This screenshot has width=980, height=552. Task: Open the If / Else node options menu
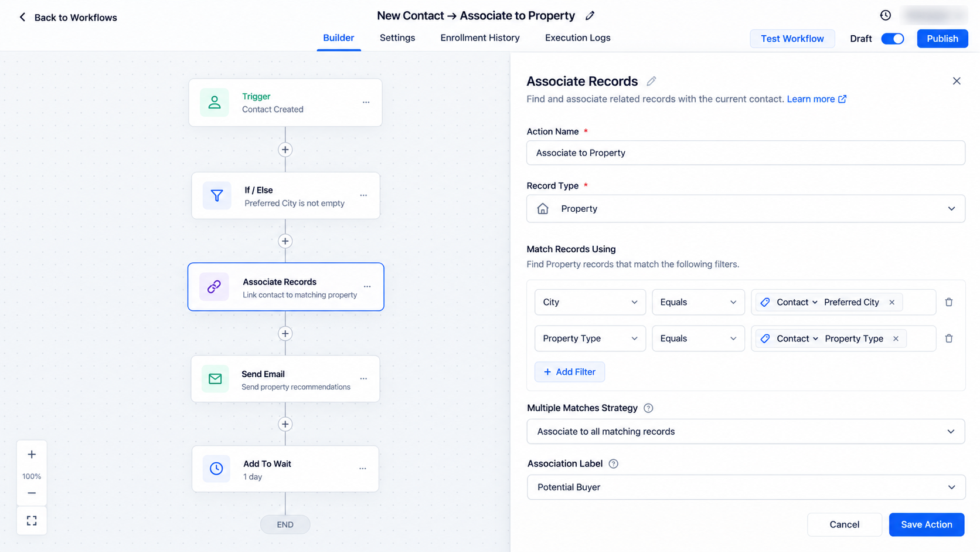point(363,195)
